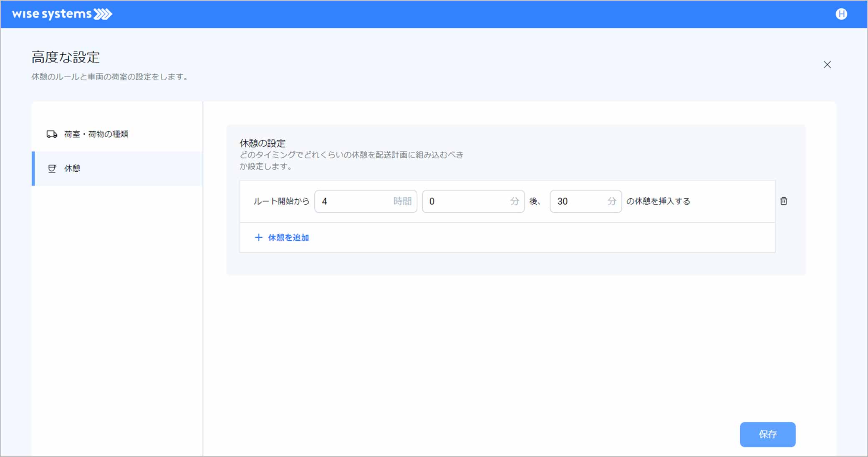This screenshot has height=457, width=868.
Task: Select the 休憩 sidebar tab
Action: click(x=72, y=168)
